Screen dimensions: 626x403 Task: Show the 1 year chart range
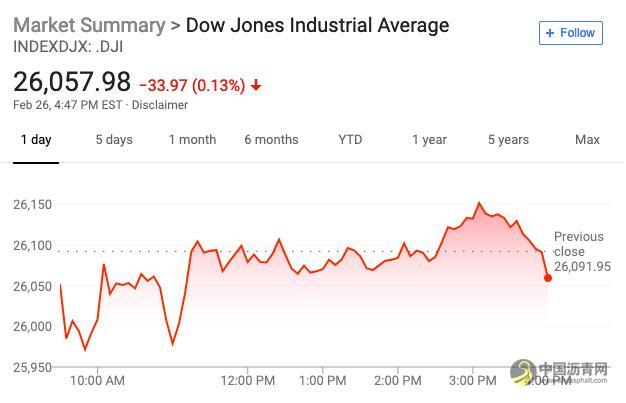tap(429, 140)
